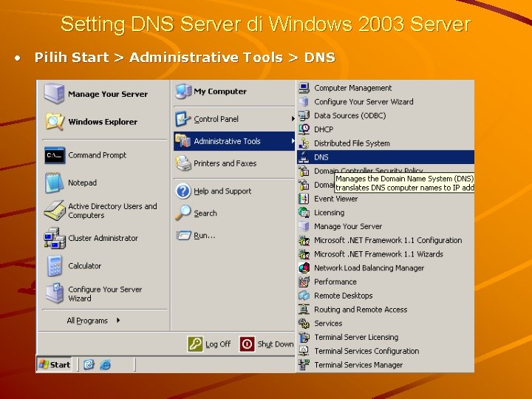Screen dimensions: 532x399
Task: Click the DHCP icon in Administrative Tools
Action: click(304, 129)
